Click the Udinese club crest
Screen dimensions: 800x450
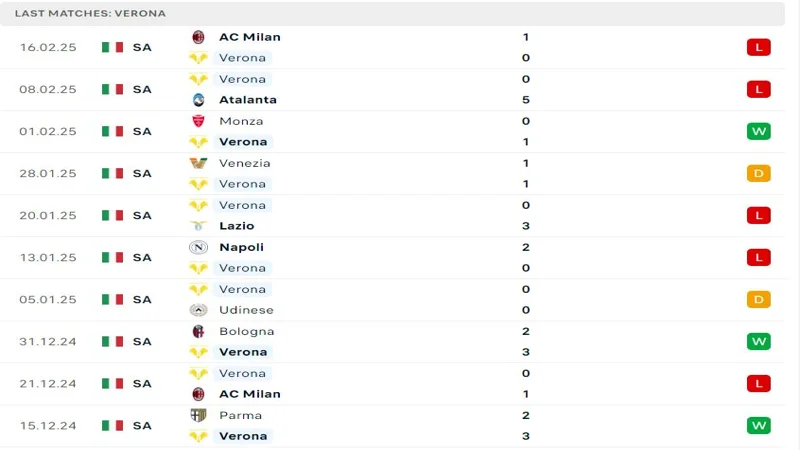(x=198, y=310)
